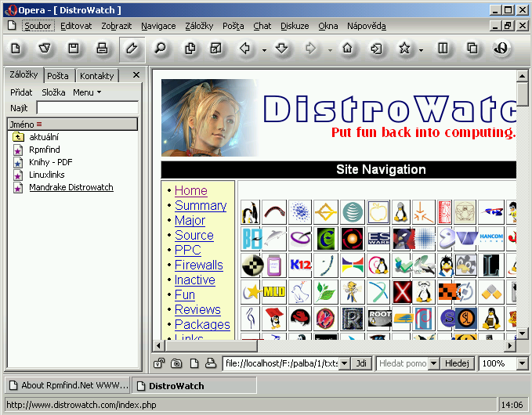Open the Soubor menu
The height and width of the screenshot is (415, 532).
tap(38, 26)
